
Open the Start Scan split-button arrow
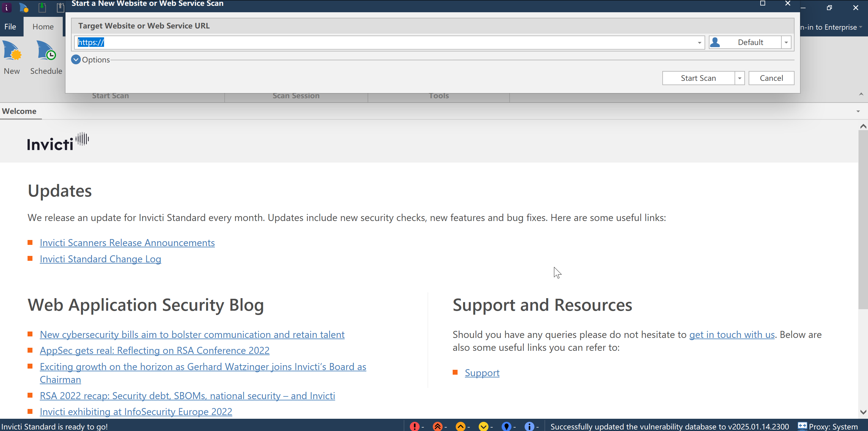[x=739, y=78]
